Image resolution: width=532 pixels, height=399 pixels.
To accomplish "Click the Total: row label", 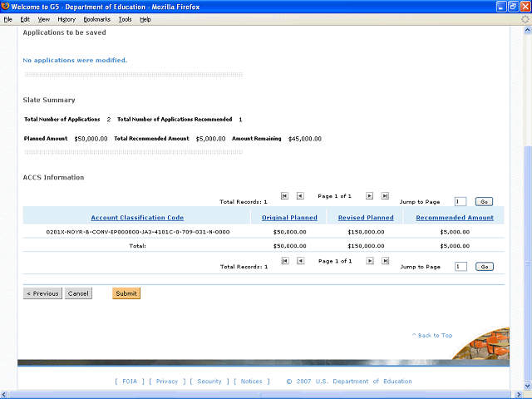I will point(137,246).
